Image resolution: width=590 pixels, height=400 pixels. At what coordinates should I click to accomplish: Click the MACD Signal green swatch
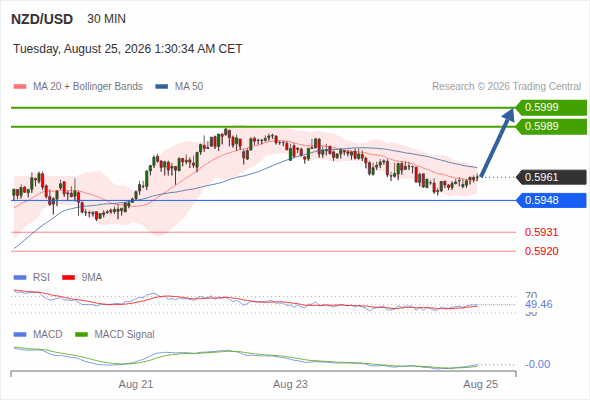82,335
